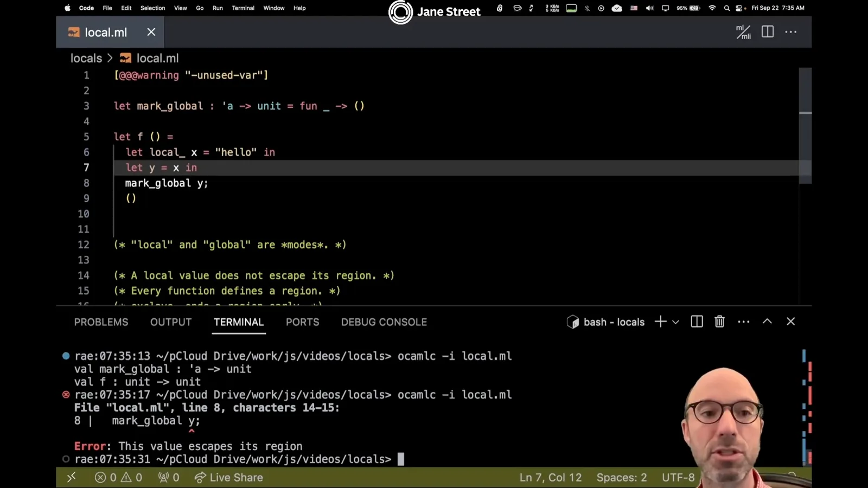Screen dimensions: 868x488
Task: Maximize the panel with chevron up
Action: pos(767,322)
